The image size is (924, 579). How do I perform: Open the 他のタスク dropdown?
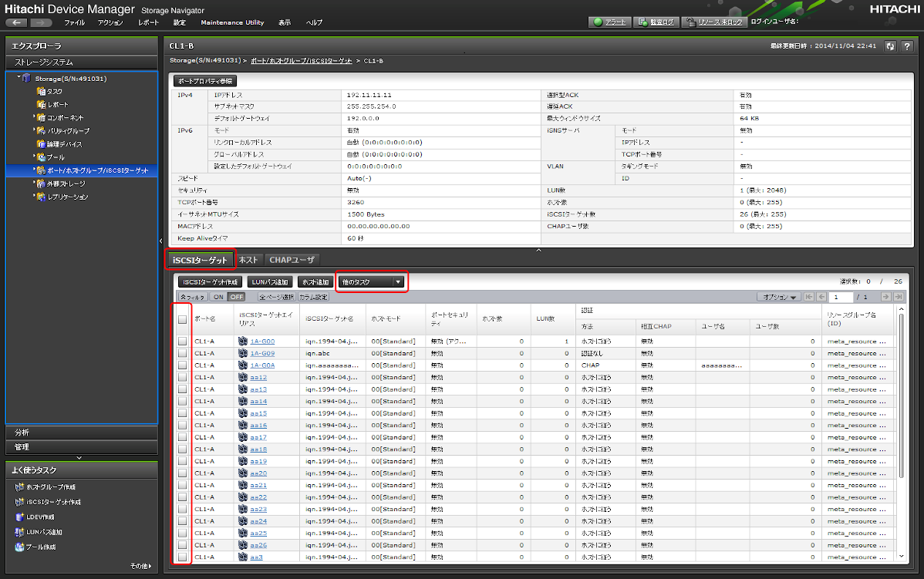(372, 282)
